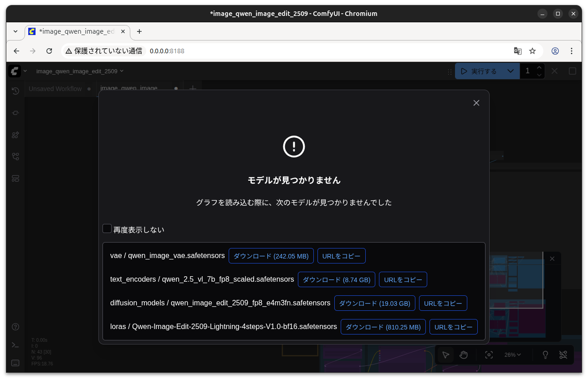This screenshot has width=588, height=380.
Task: Choose the hand pan canvas tool
Action: coord(464,355)
